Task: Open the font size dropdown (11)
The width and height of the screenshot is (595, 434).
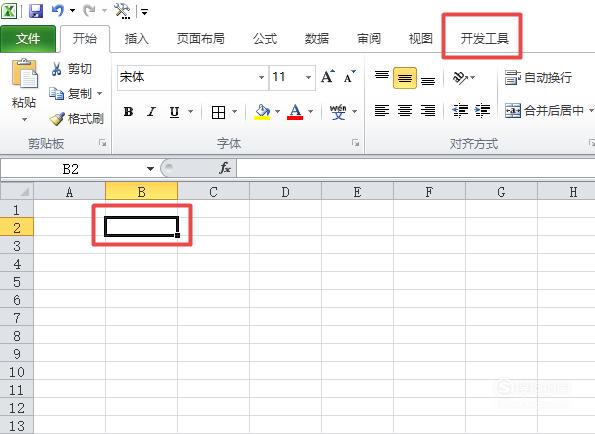Action: coord(309,77)
